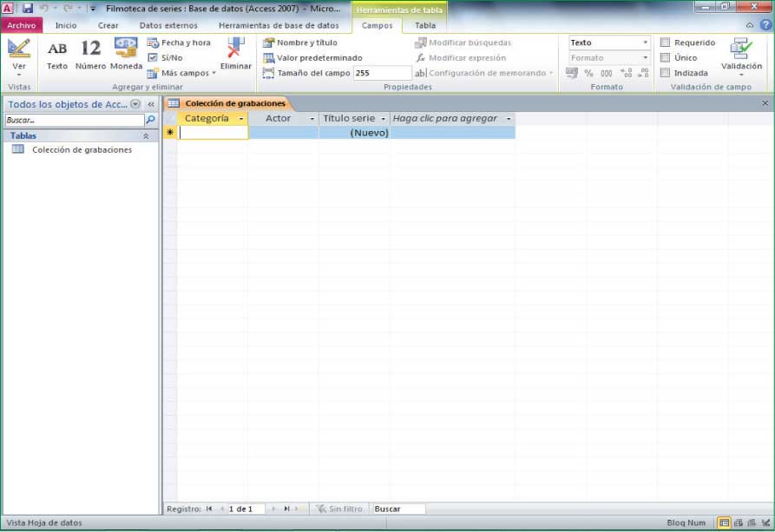Switch to the Crear ribbon tab
Image resolution: width=775 pixels, height=532 pixels.
(108, 26)
